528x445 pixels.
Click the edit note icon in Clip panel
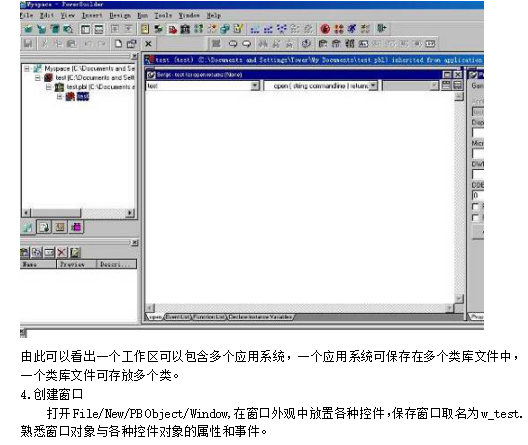coord(75,252)
